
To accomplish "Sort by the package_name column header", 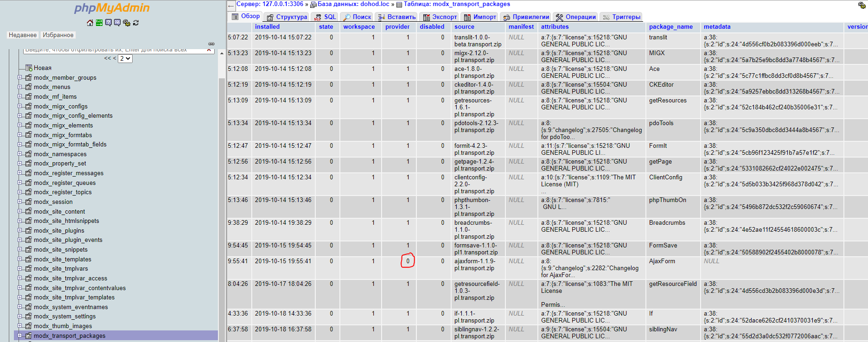I will [671, 27].
